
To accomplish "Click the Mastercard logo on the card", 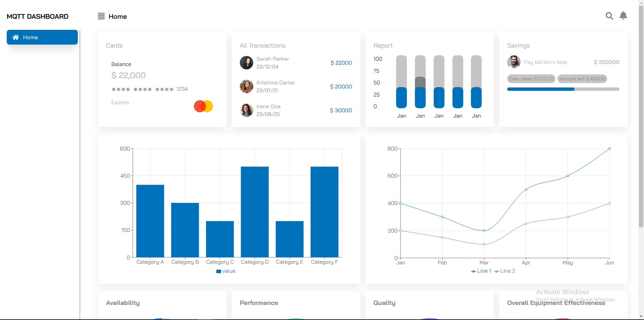I will (x=203, y=106).
